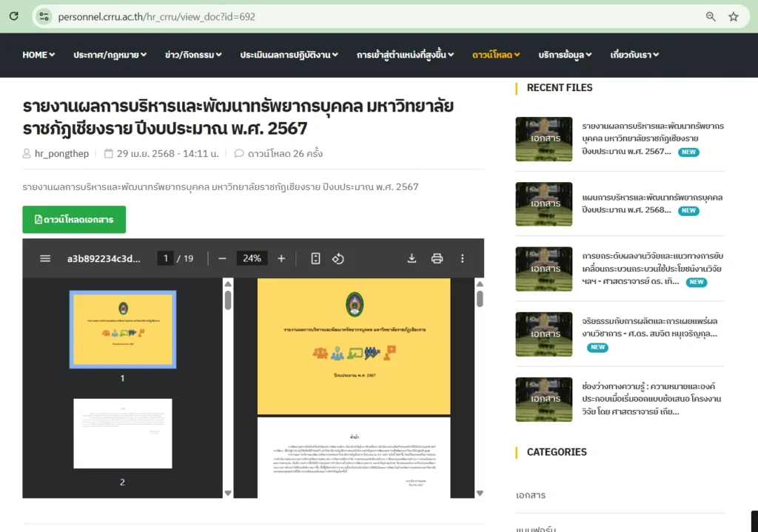Viewport: 758px width, 532px height.
Task: Click download count ดาวน์โหลด 26 ครั้ง
Action: click(285, 154)
